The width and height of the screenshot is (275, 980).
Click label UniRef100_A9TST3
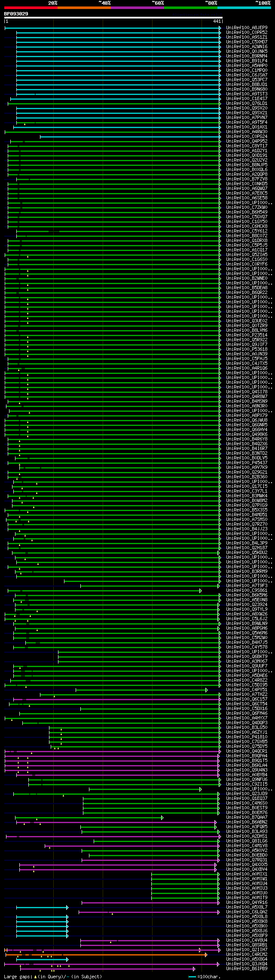tap(247, 94)
